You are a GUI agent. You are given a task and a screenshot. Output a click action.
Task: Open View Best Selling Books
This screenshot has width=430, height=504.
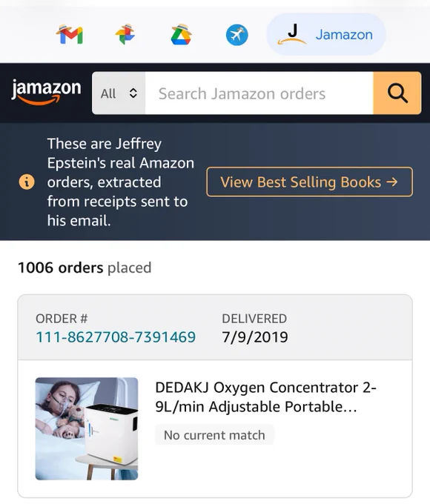pyautogui.click(x=309, y=182)
